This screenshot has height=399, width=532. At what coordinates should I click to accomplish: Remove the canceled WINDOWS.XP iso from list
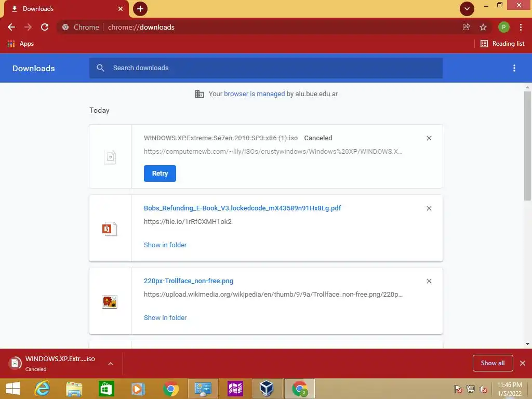click(x=429, y=138)
